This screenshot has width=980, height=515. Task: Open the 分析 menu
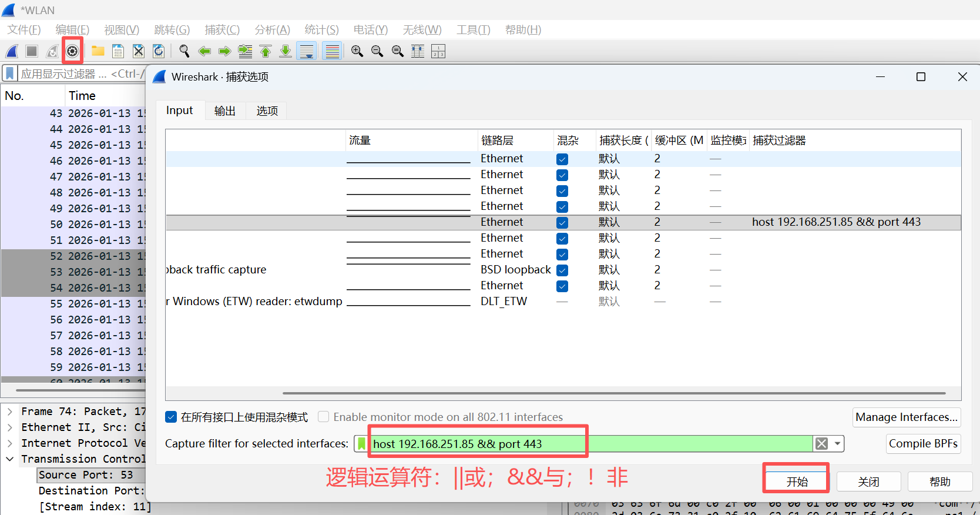click(273, 29)
